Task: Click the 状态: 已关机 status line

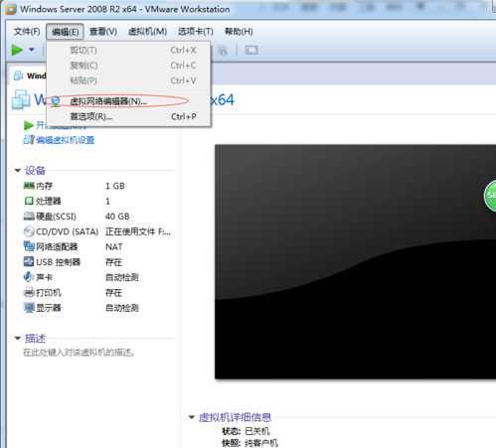Action: coord(246,431)
